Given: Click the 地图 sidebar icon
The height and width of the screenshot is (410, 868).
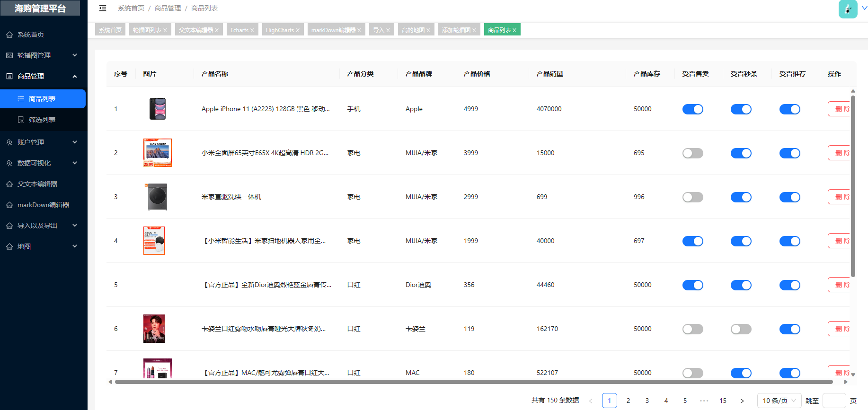Looking at the screenshot, I should coord(9,246).
